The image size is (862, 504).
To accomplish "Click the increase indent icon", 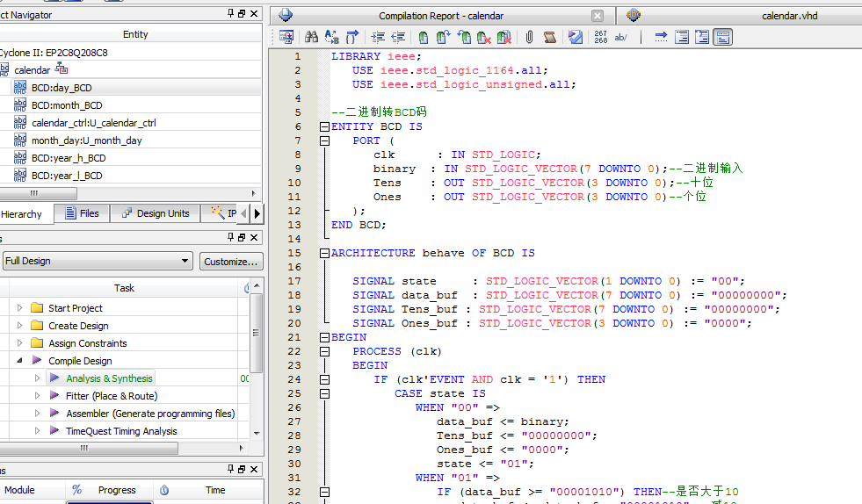I will (378, 38).
